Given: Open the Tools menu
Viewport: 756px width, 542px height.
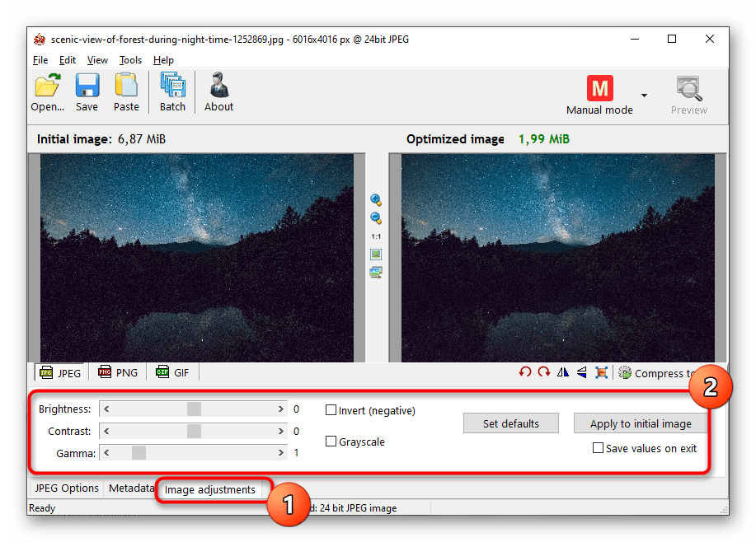Looking at the screenshot, I should pyautogui.click(x=130, y=60).
